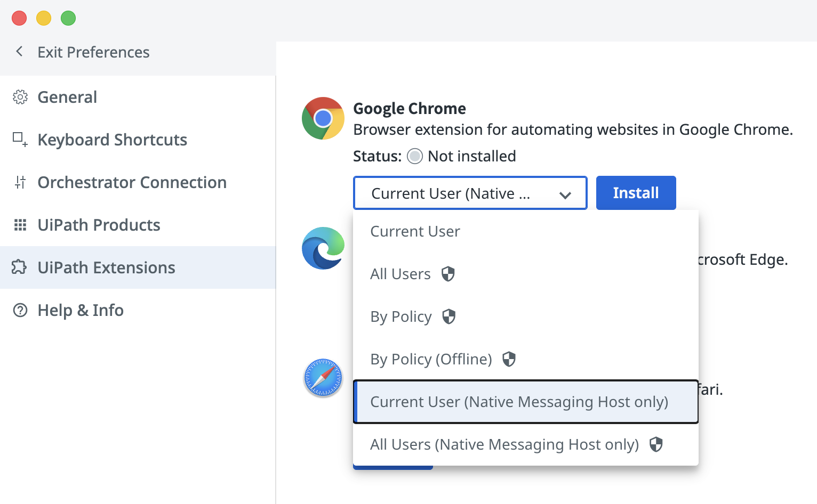The width and height of the screenshot is (817, 504).
Task: Open the General preferences section
Action: [x=138, y=97]
